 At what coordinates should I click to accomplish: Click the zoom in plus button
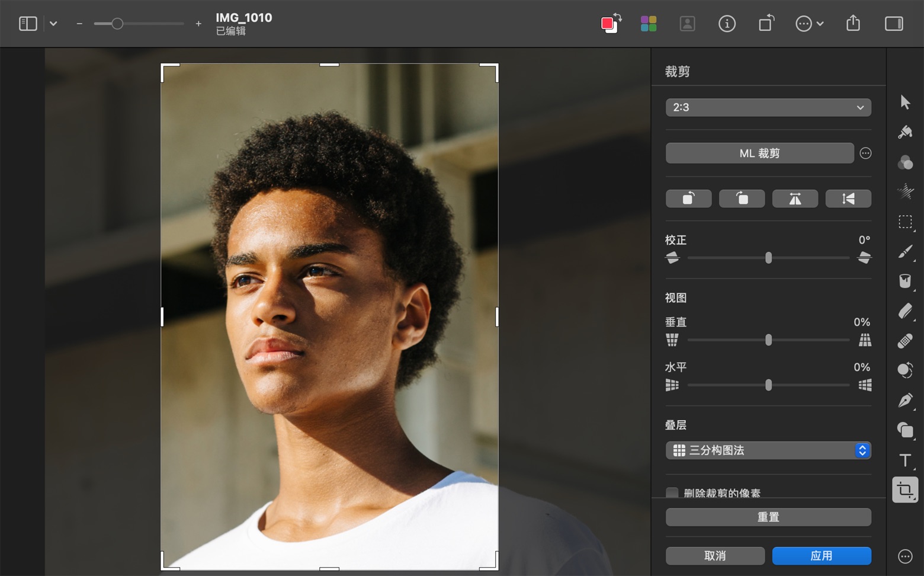198,24
